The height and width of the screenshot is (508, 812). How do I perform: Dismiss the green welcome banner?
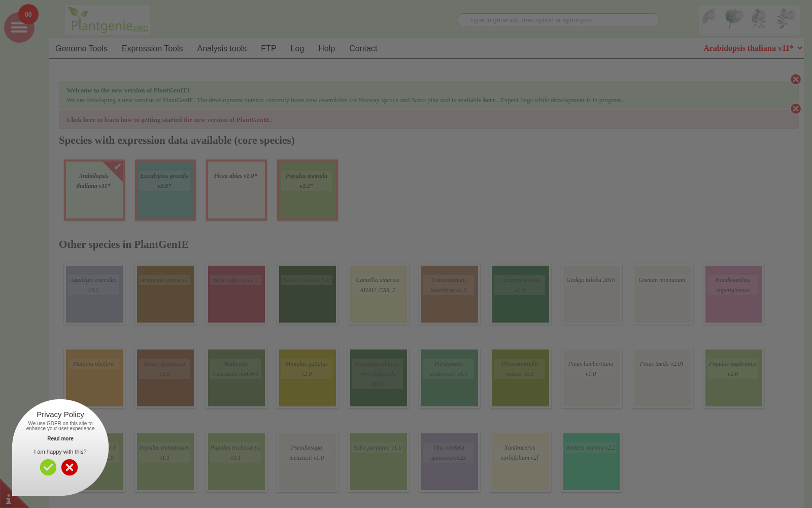(x=795, y=79)
